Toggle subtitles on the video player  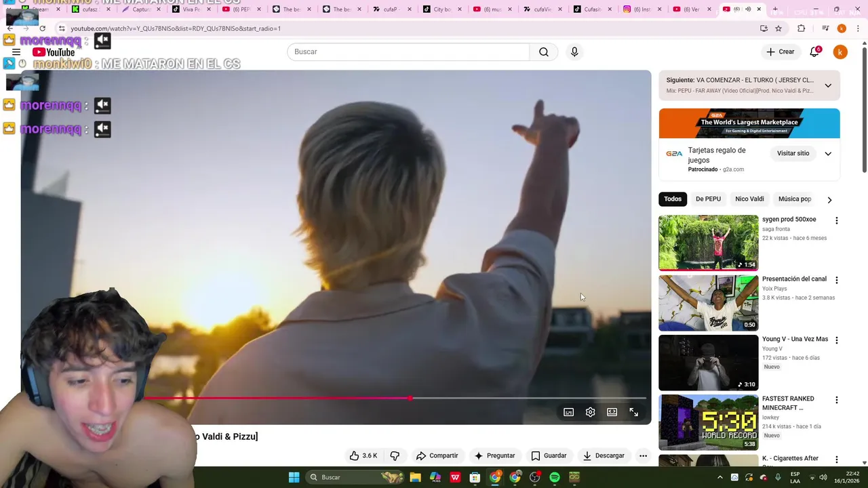click(569, 412)
